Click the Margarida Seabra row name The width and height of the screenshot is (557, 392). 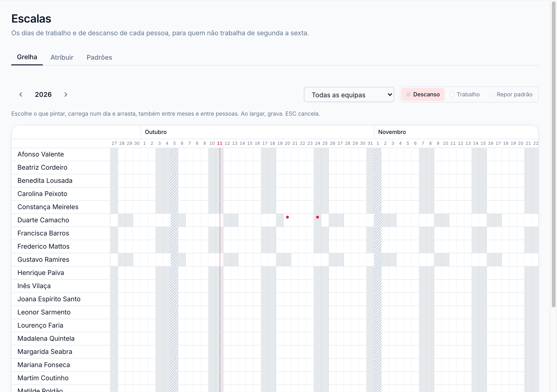45,352
